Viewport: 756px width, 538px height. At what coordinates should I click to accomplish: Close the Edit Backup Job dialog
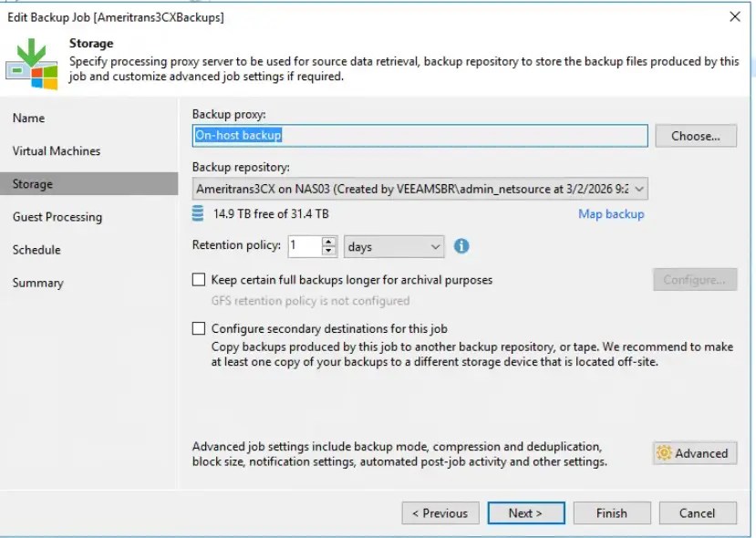coord(735,17)
